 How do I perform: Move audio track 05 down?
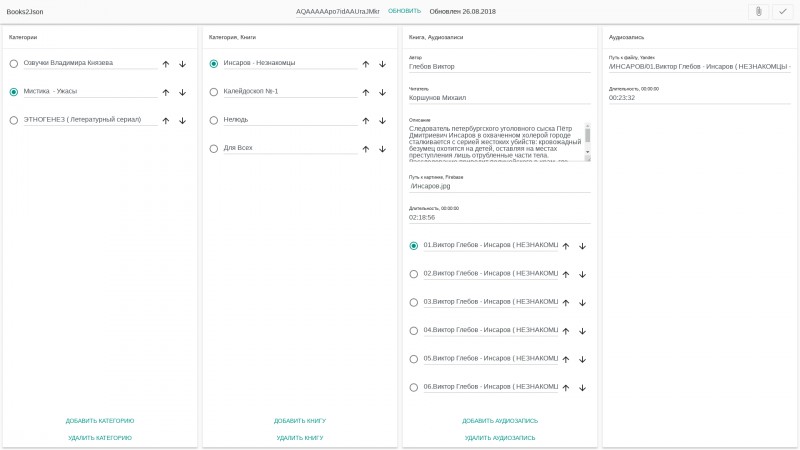582,358
